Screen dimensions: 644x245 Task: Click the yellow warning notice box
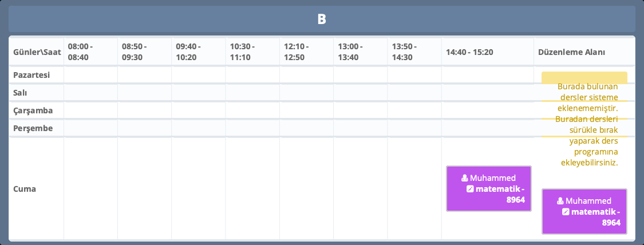pyautogui.click(x=584, y=78)
